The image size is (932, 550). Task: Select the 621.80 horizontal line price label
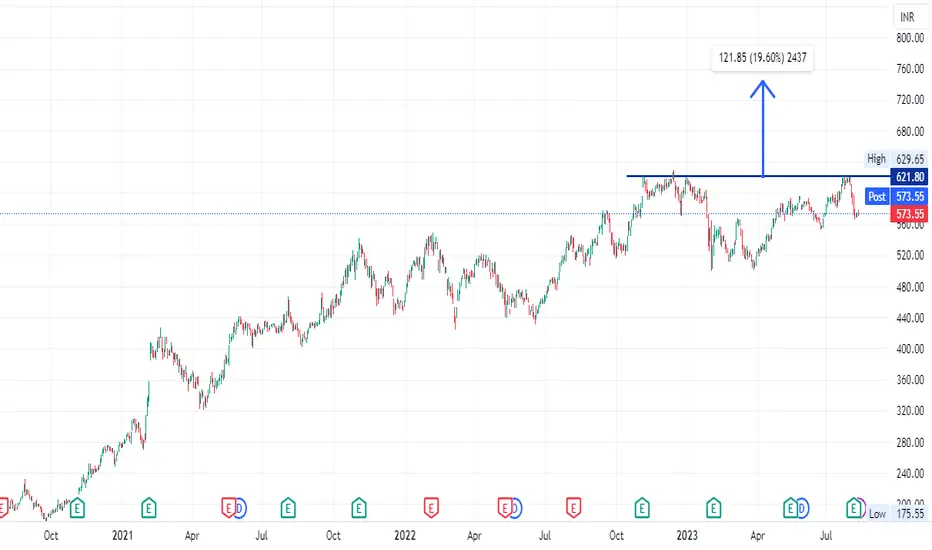909,177
